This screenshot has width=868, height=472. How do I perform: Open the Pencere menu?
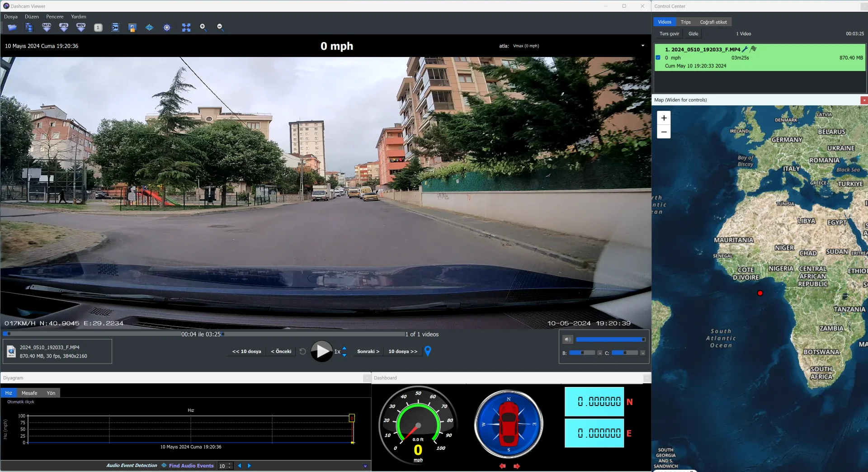pos(55,17)
